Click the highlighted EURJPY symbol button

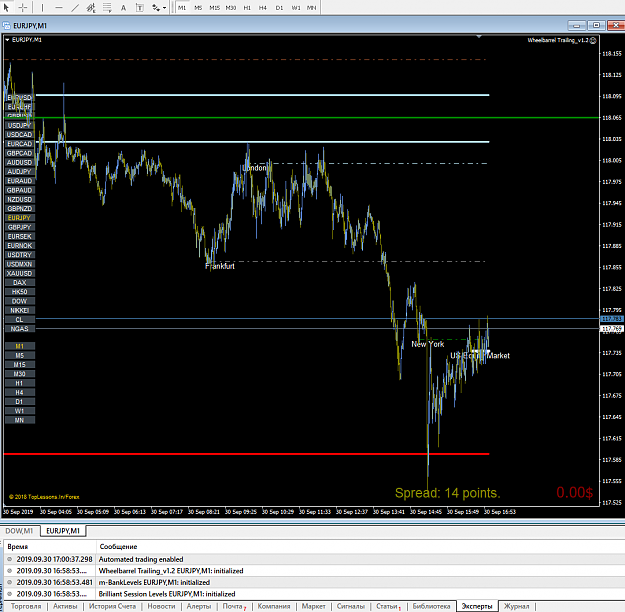[19, 218]
